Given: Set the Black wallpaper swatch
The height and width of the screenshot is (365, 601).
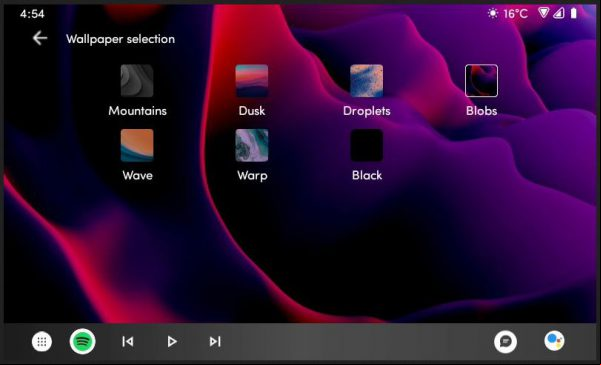Looking at the screenshot, I should click(366, 145).
